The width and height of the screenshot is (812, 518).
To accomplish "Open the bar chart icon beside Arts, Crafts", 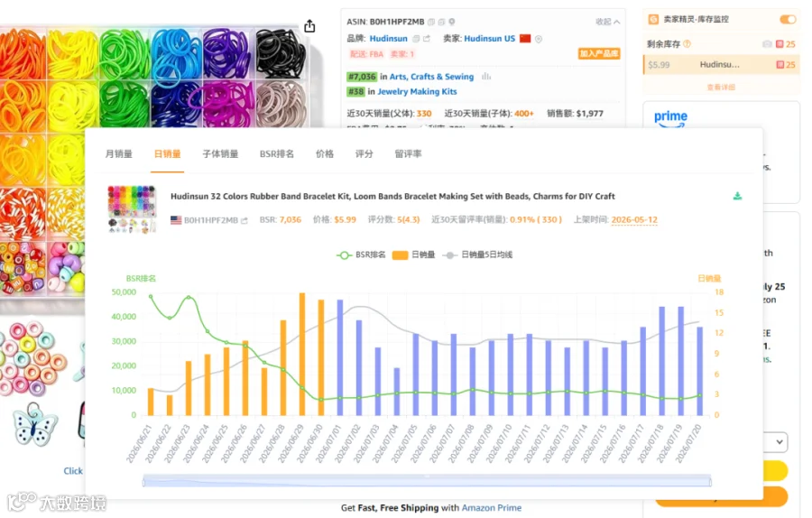I will click(485, 76).
